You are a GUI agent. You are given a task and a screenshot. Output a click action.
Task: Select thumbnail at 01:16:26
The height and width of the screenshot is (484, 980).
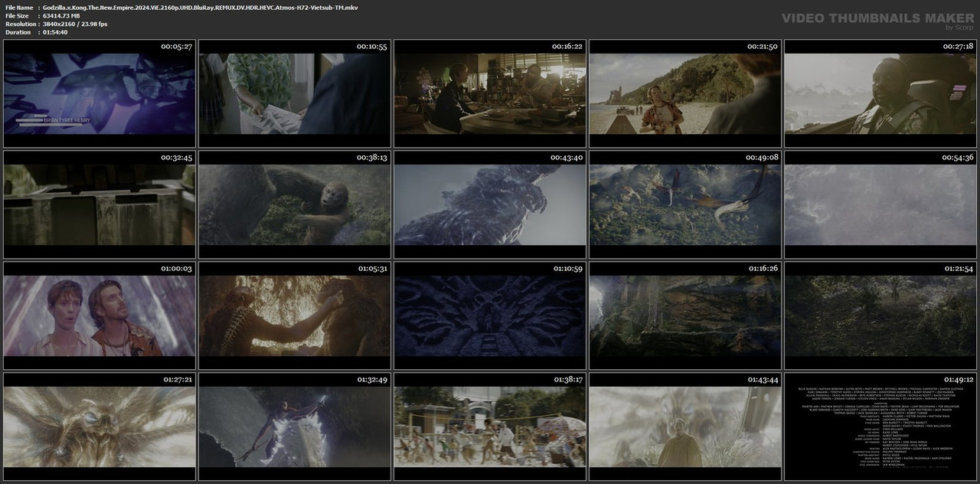pos(685,315)
